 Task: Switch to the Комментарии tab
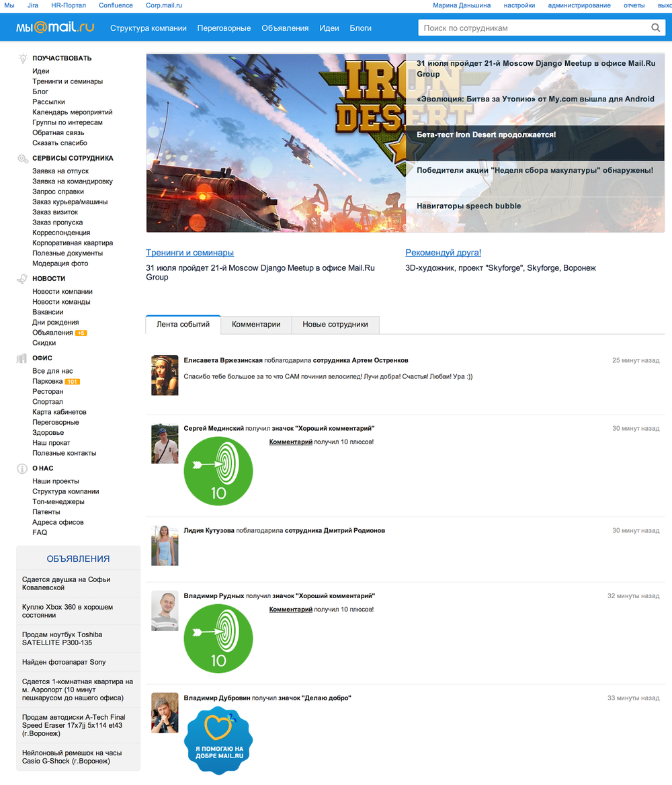[x=256, y=325]
